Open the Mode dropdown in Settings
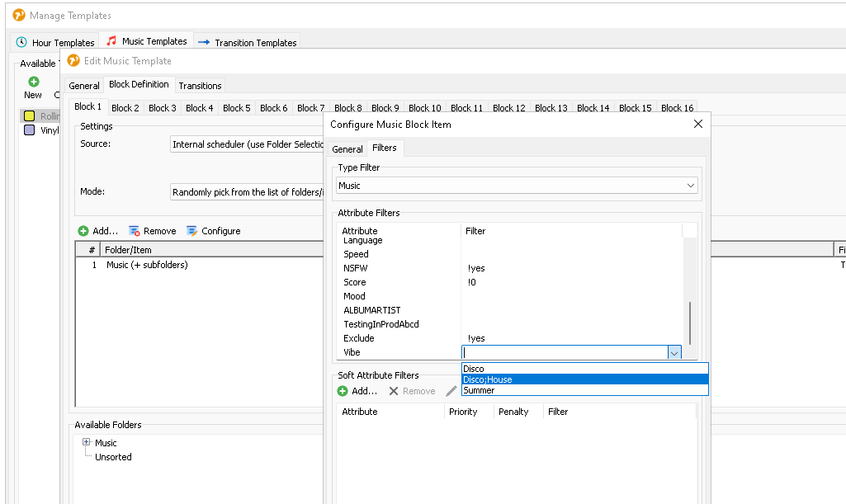 247,192
